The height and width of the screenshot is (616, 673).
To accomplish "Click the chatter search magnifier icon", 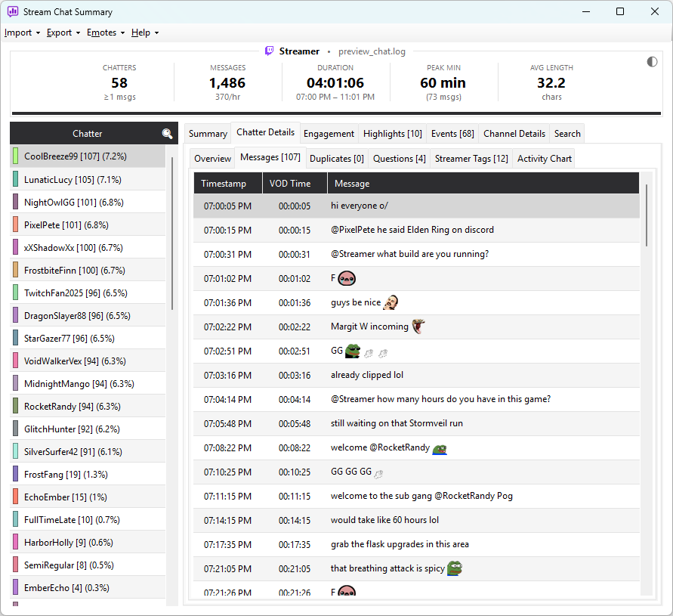I will tap(167, 134).
